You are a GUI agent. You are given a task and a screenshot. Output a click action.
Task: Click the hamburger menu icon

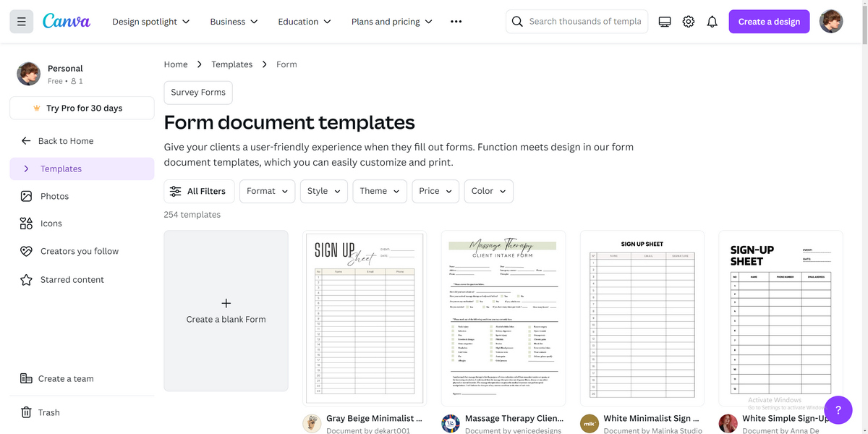click(x=21, y=22)
